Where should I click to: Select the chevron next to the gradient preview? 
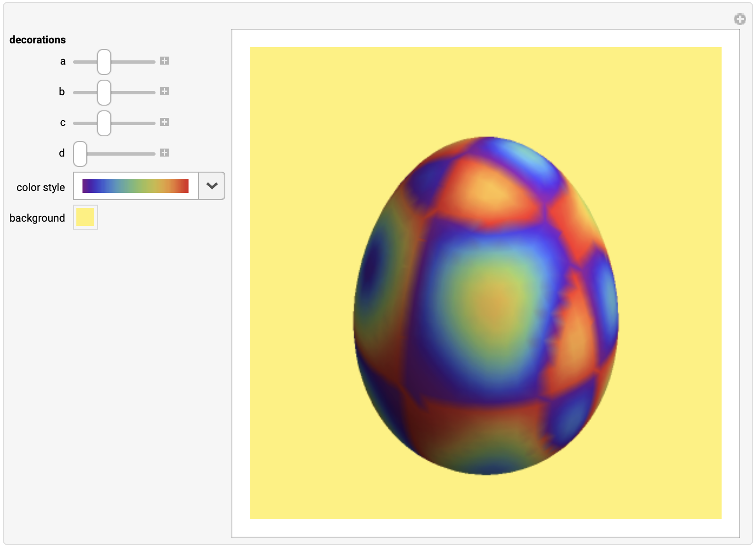[x=211, y=186]
